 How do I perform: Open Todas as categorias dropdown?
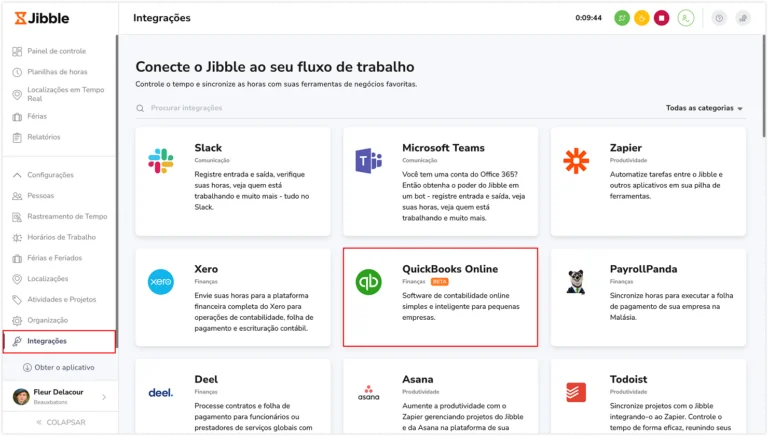click(704, 108)
